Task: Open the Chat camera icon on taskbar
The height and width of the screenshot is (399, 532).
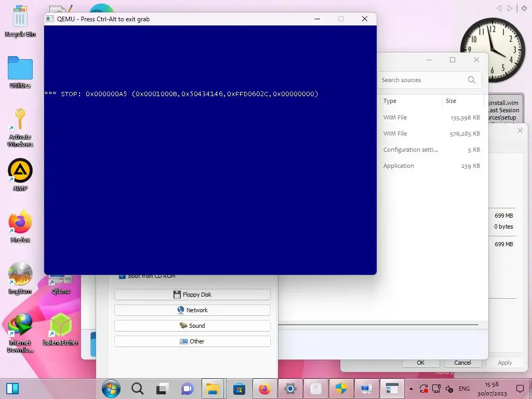Action: point(187,389)
